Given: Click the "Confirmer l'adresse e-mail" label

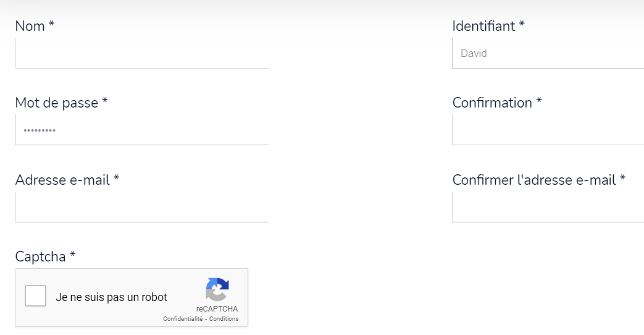Looking at the screenshot, I should 534,180.
